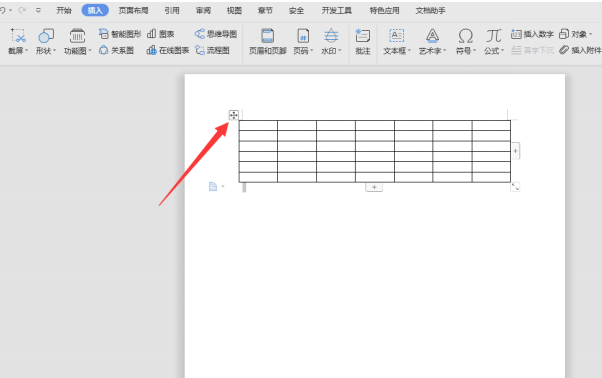Expand the 页码 page number dropdown
This screenshot has height=378, width=602.
point(311,51)
